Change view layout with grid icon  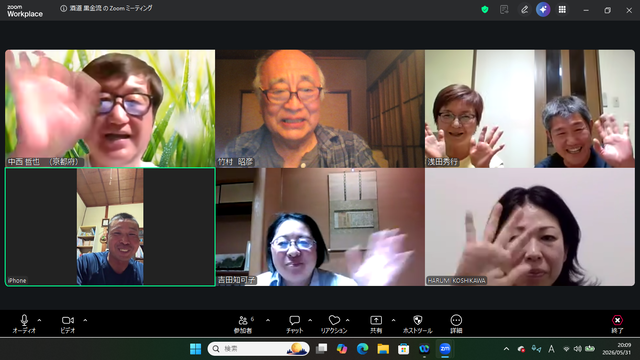562,9
